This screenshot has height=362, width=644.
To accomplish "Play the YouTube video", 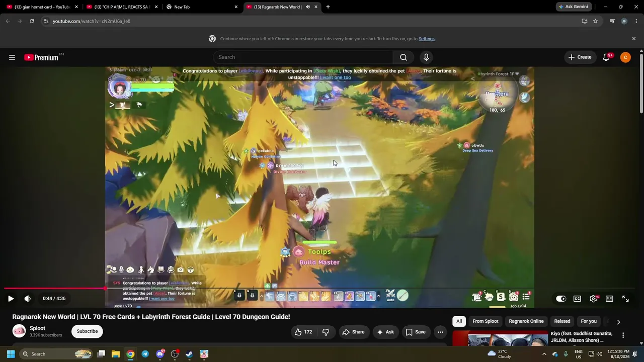I will [x=11, y=299].
